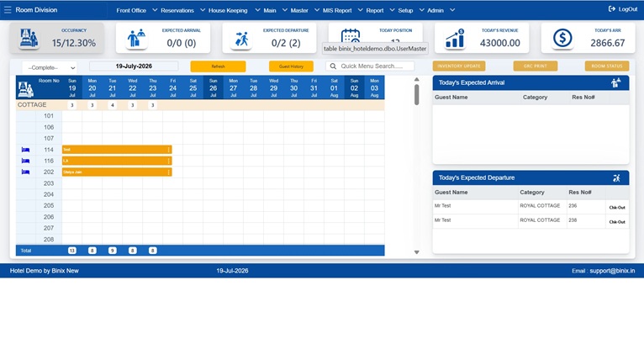The height and width of the screenshot is (344, 644).
Task: Click the COTTAGE category row label
Action: (x=32, y=105)
